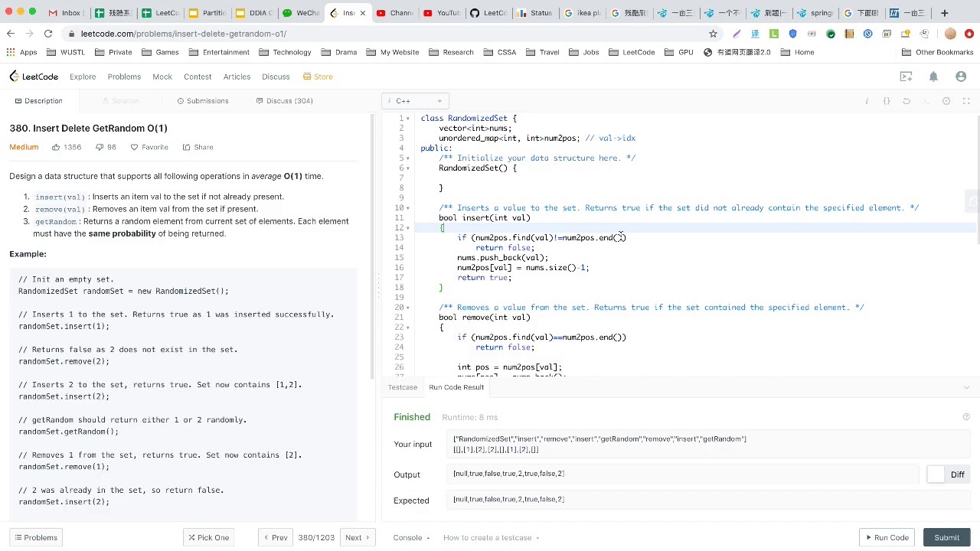Reset code to default with revert icon
This screenshot has width=980, height=551.
pos(906,101)
